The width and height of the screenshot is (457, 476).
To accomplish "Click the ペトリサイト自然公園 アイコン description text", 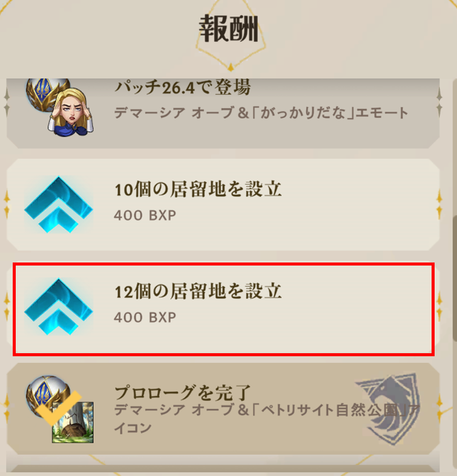I will tap(267, 419).
